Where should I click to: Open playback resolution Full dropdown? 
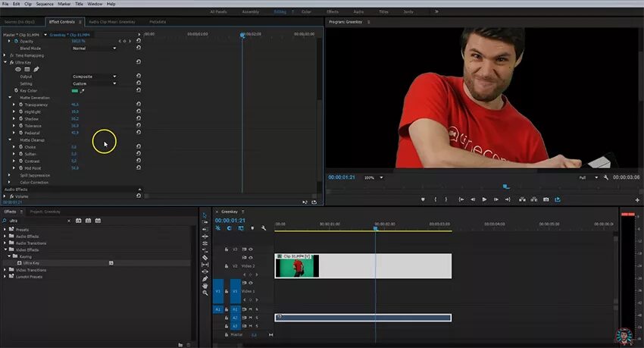tap(588, 177)
